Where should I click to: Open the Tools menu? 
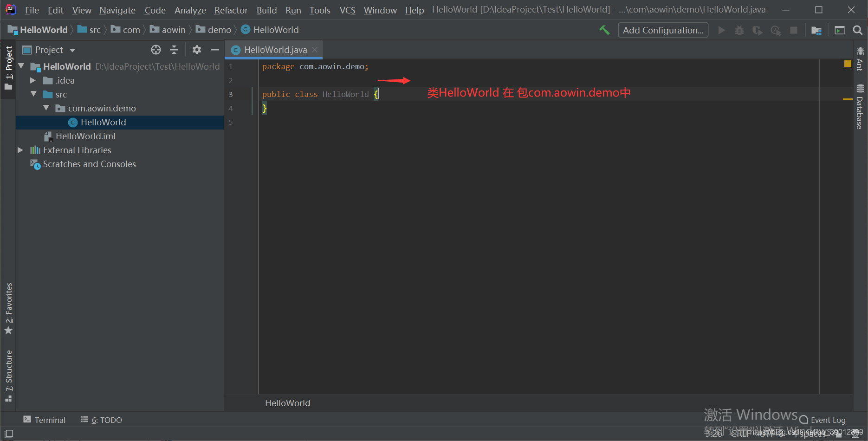[320, 10]
